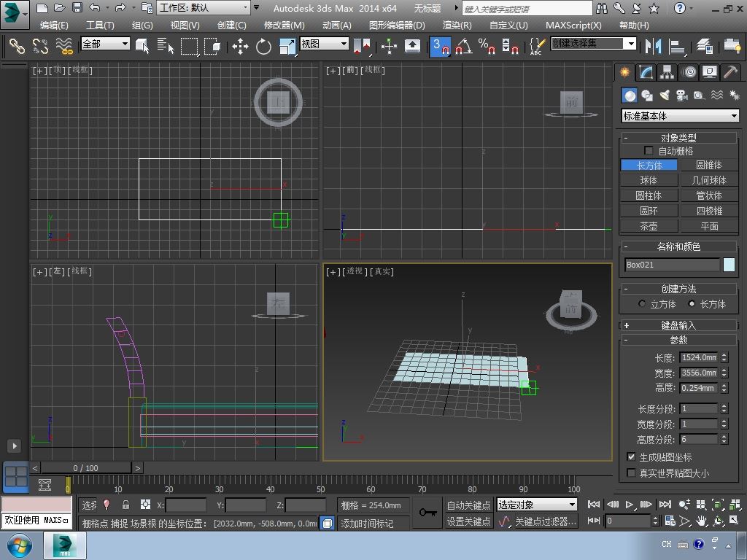The image size is (747, 560).
Task: Activate the Select and Move tool
Action: point(240,46)
